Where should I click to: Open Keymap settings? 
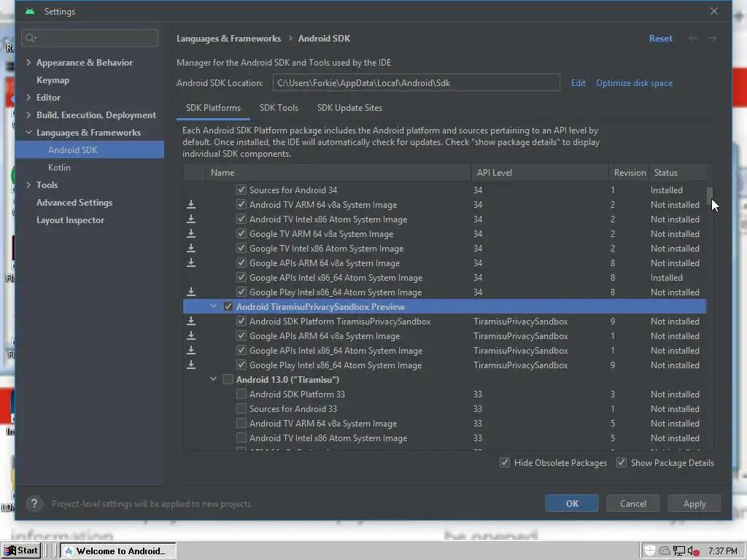tap(53, 80)
